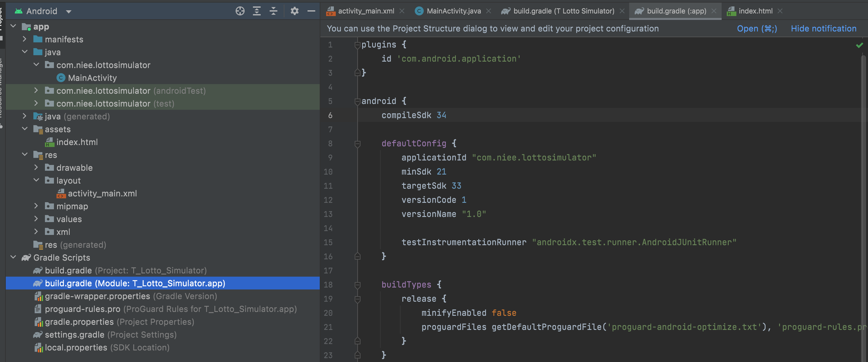Switch to MainActivity.java tab
The width and height of the screenshot is (868, 362).
click(x=453, y=11)
